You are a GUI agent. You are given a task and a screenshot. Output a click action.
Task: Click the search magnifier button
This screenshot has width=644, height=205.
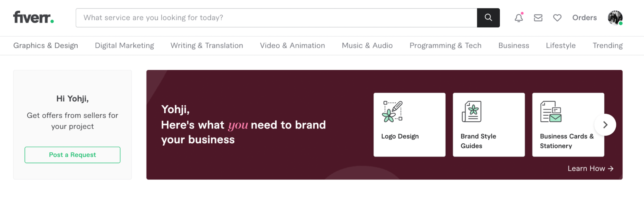(x=488, y=18)
